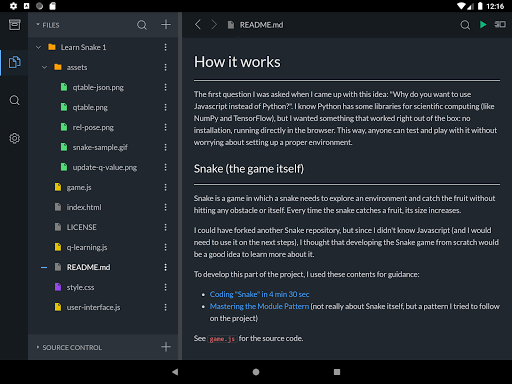This screenshot has height=384, width=512.
Task: Add new file with Files plus icon
Action: (166, 25)
